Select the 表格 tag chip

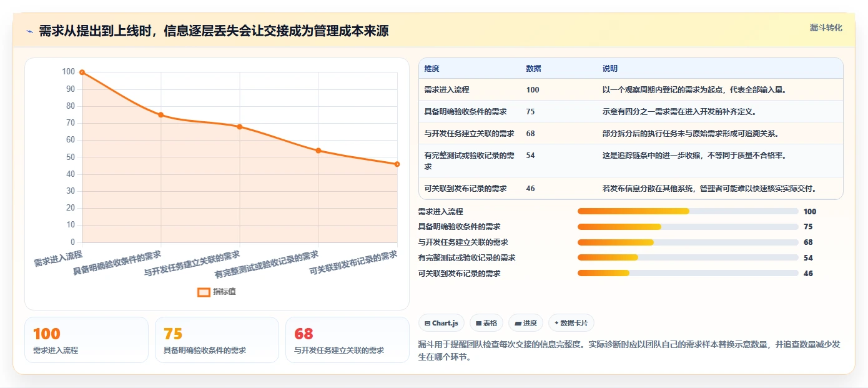pos(486,323)
